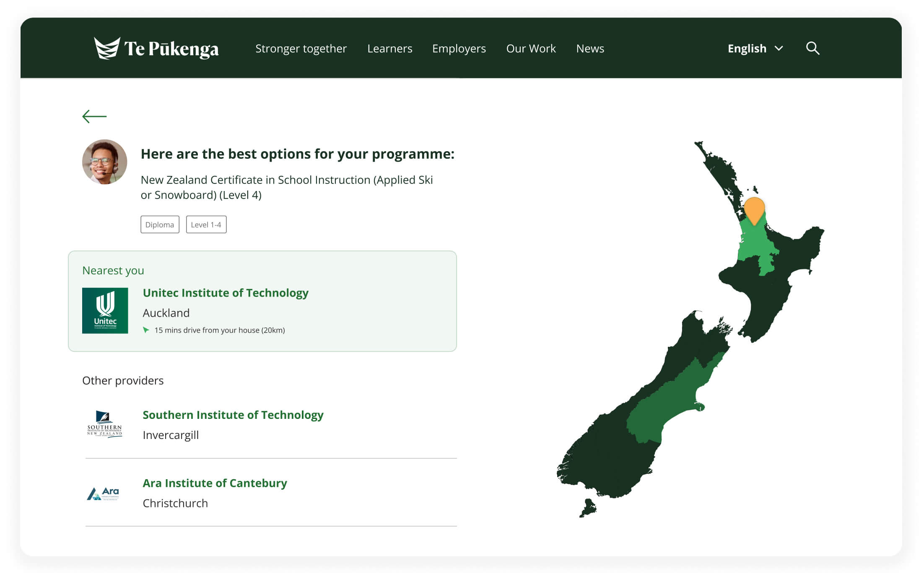This screenshot has height=581, width=924.
Task: Click the Ara Institute logo
Action: (103, 493)
